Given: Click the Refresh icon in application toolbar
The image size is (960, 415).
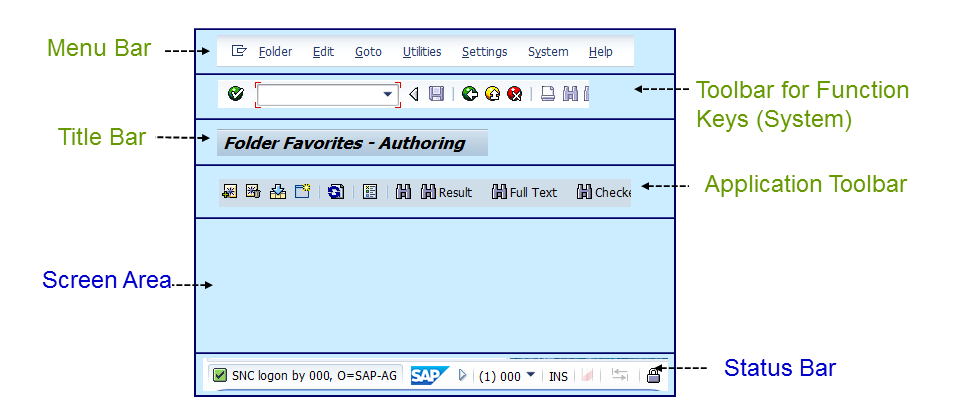Looking at the screenshot, I should click(336, 191).
